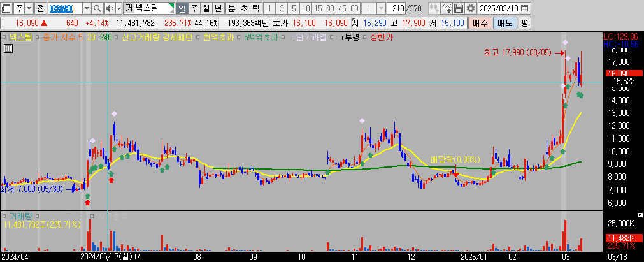644x262 pixels.
Task: Switch to 월 monthly period
Action: point(206,8)
